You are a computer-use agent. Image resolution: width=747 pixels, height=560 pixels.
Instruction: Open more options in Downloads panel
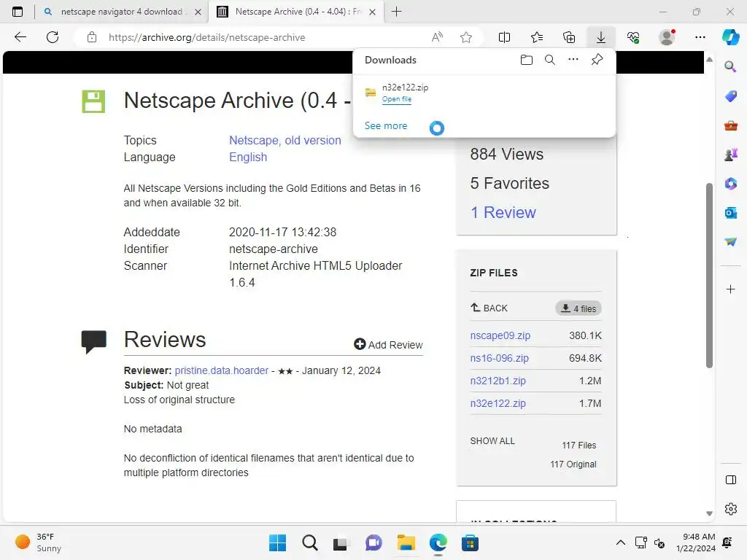pos(573,60)
